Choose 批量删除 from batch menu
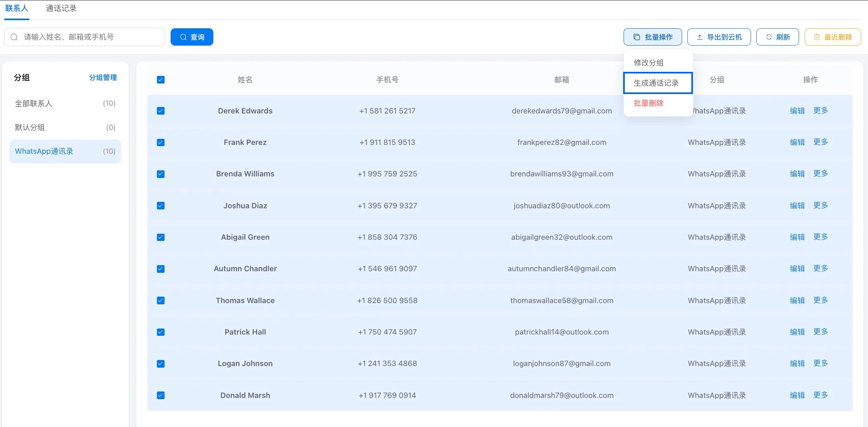Viewport: 868px width, 427px height. pyautogui.click(x=658, y=103)
